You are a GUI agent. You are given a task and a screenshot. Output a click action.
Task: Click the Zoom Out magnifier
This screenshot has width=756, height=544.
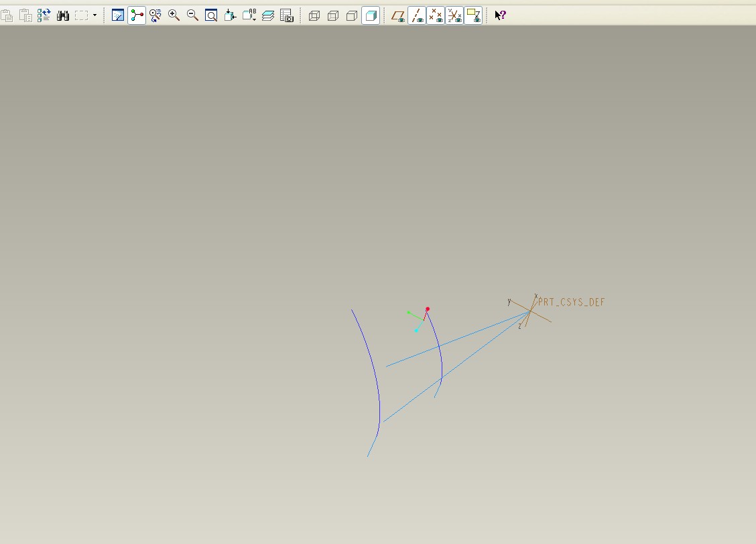192,15
